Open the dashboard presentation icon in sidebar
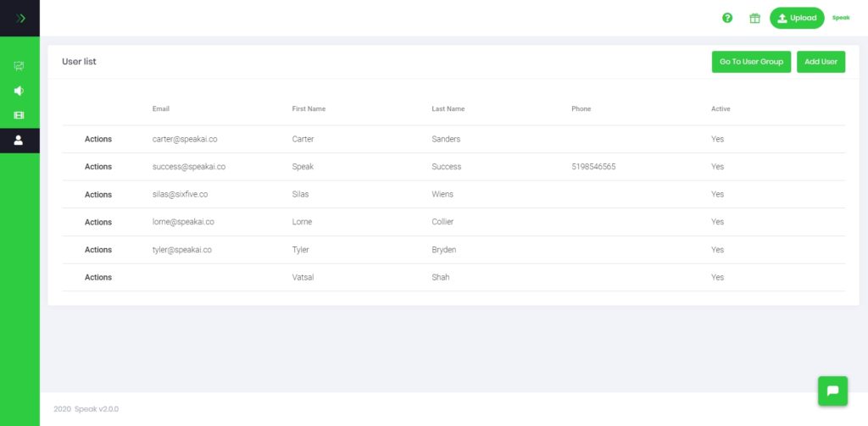This screenshot has width=868, height=426. click(19, 66)
